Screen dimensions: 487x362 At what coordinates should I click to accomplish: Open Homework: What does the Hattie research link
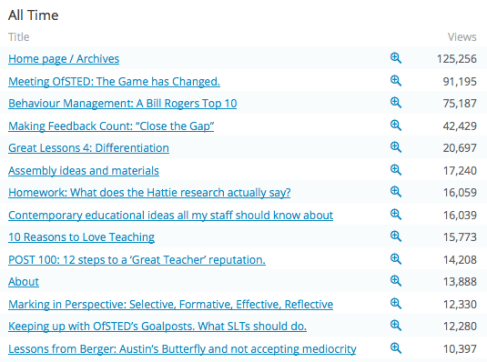[149, 193]
